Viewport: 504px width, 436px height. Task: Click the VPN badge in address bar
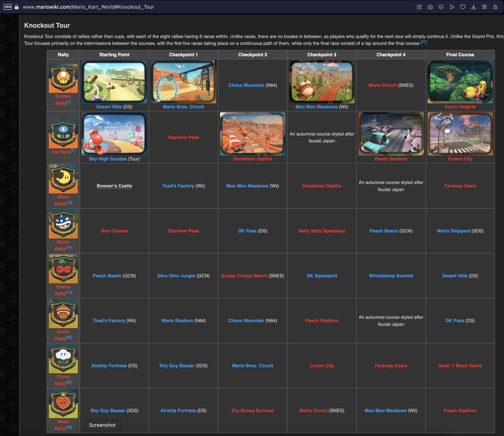(8, 7)
